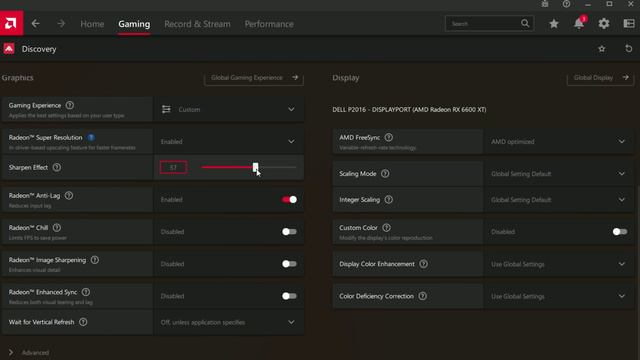Open favorites star in top bar
640x360 pixels.
[x=554, y=24]
